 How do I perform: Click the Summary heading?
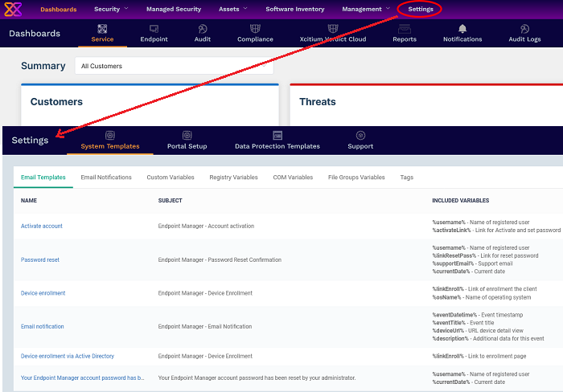tap(43, 66)
